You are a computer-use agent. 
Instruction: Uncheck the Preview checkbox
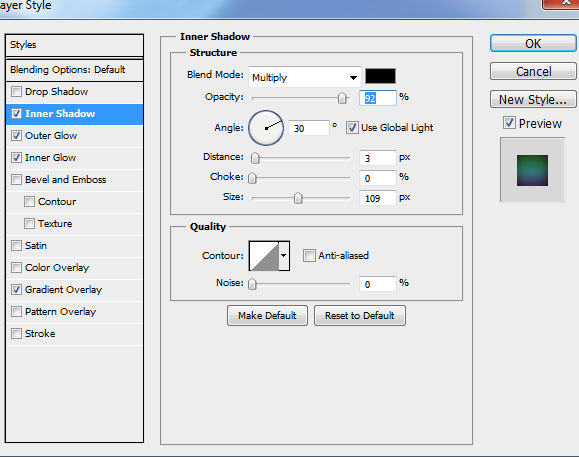click(509, 123)
